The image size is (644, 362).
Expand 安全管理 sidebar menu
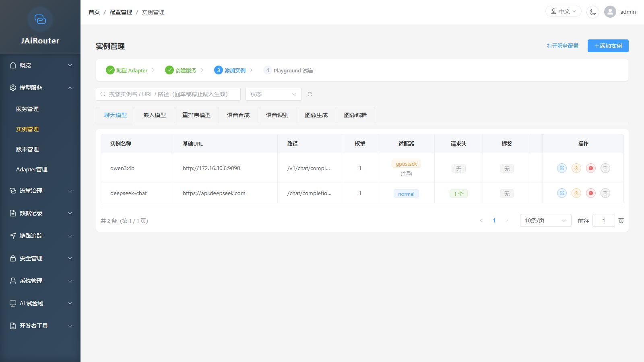point(40,258)
